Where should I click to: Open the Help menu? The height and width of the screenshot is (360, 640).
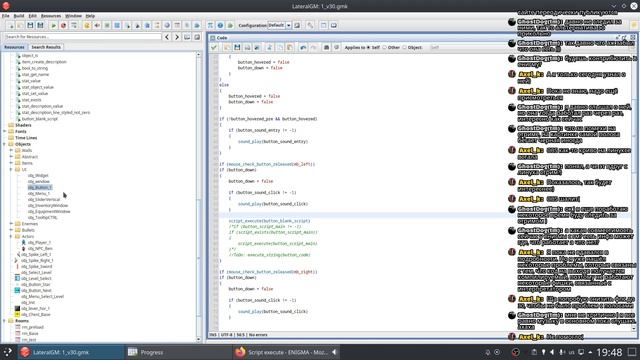click(x=90, y=16)
